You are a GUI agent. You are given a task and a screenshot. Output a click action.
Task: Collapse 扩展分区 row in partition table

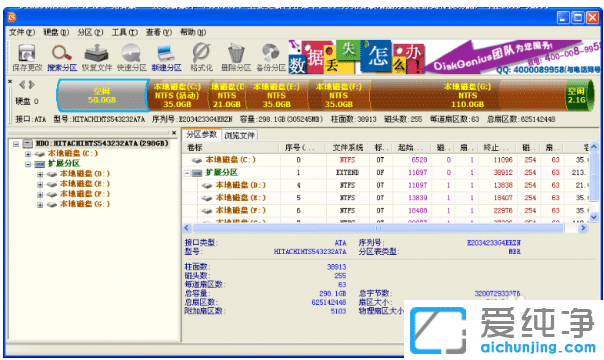click(x=187, y=173)
